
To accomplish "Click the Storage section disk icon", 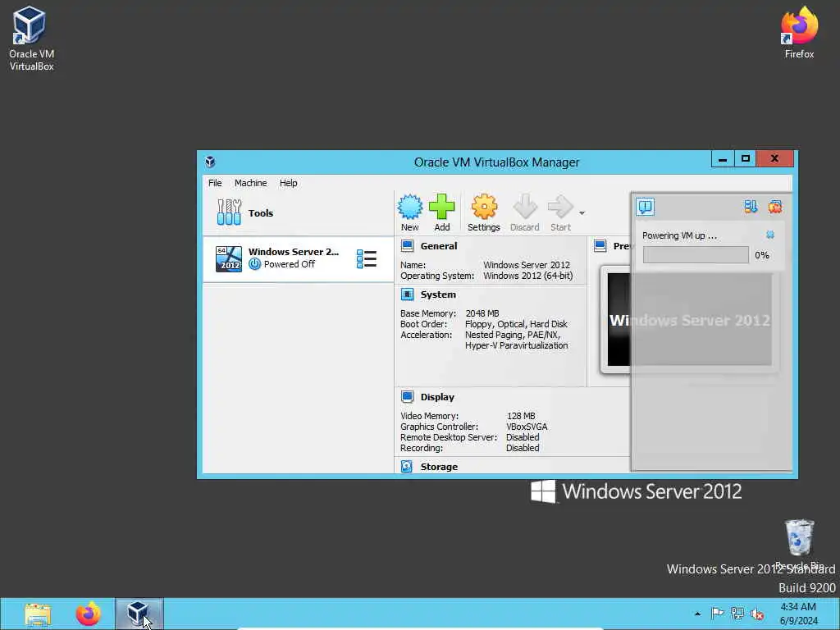I will (407, 466).
